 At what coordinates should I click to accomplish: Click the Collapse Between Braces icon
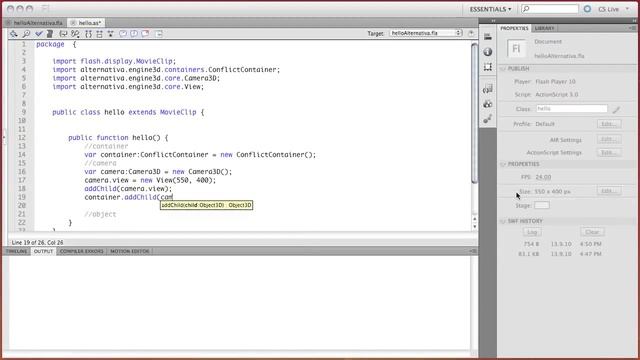point(88,34)
